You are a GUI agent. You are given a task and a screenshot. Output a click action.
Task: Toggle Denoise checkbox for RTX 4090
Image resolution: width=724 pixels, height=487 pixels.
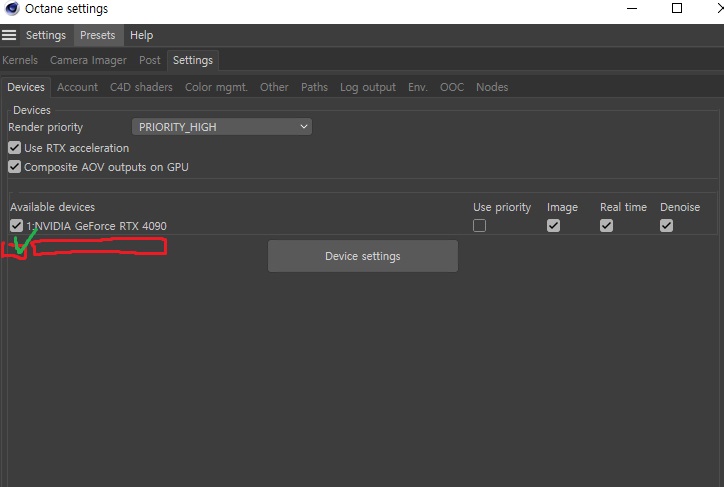666,226
